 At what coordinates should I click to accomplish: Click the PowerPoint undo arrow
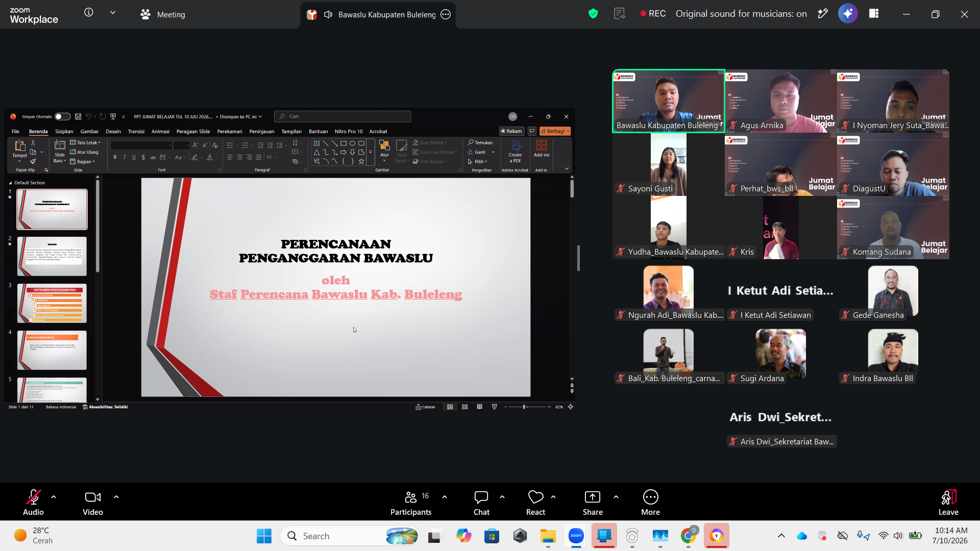coord(88,116)
